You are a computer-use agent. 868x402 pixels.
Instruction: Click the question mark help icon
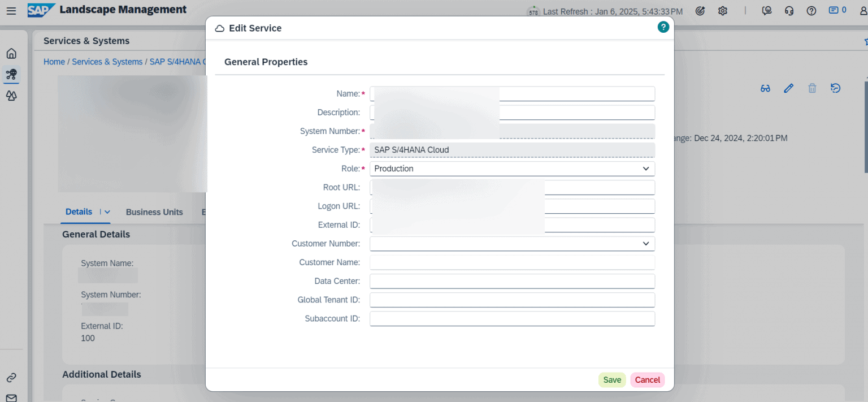811,10
